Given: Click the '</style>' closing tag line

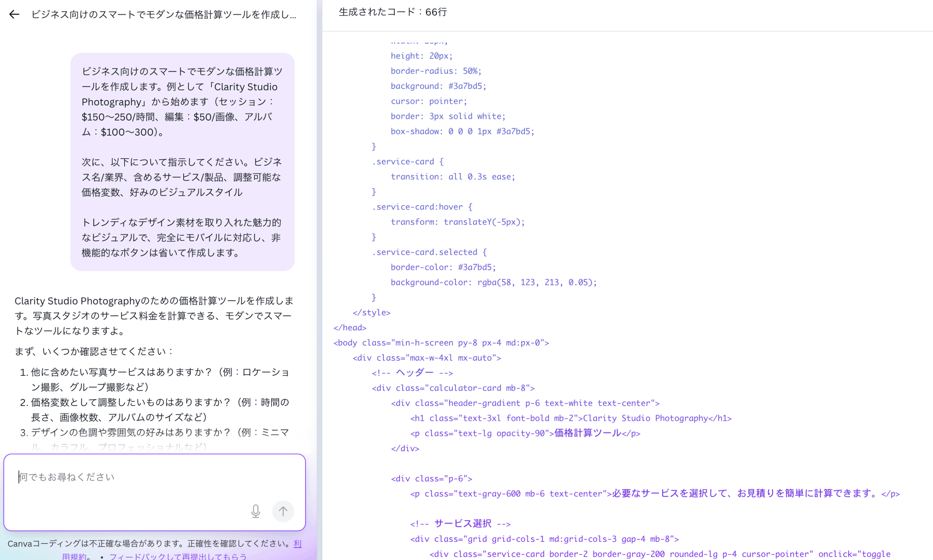Looking at the screenshot, I should tap(371, 313).
